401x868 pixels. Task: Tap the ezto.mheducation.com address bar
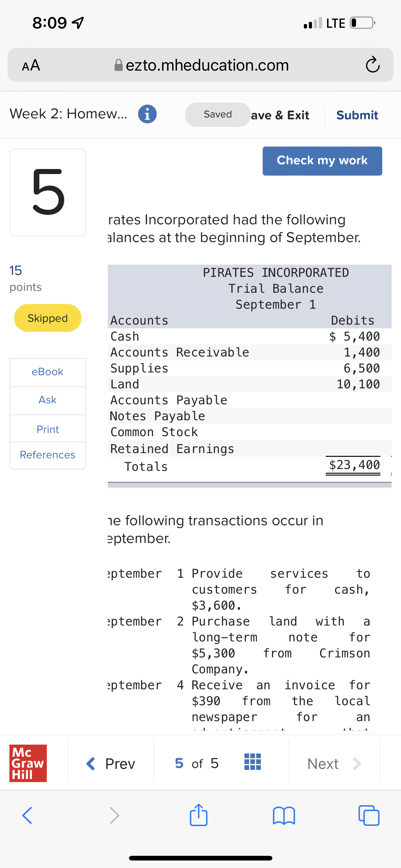(x=207, y=65)
